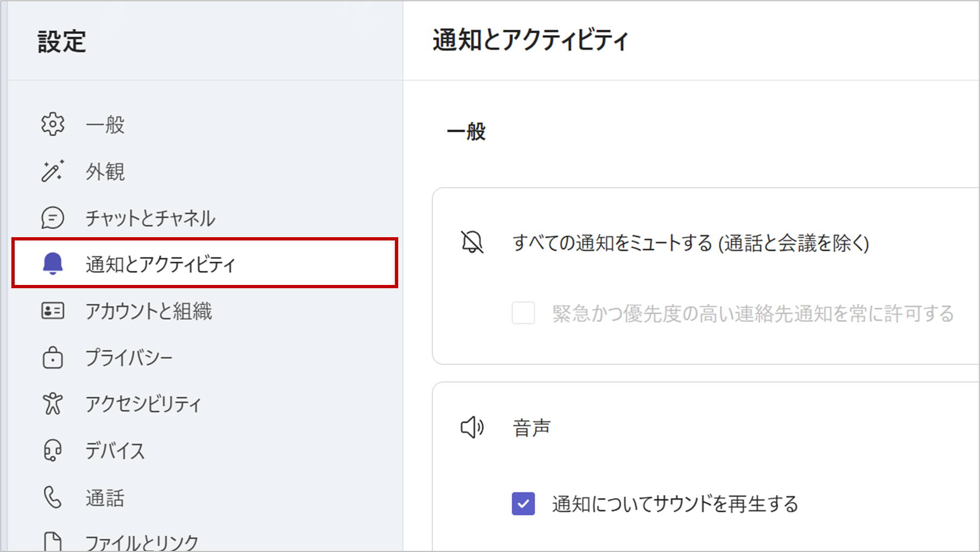980x552 pixels.
Task: Select the 音声 section label
Action: point(531,427)
